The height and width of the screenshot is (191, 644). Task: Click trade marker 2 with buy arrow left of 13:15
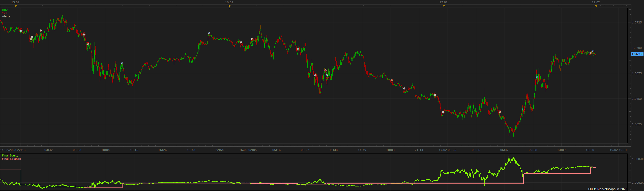122,63
